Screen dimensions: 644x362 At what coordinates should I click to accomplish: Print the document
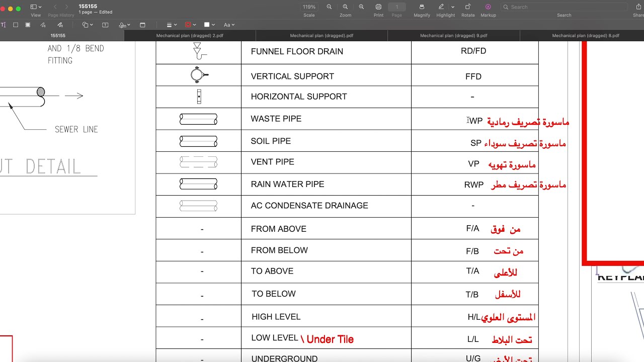pyautogui.click(x=378, y=7)
